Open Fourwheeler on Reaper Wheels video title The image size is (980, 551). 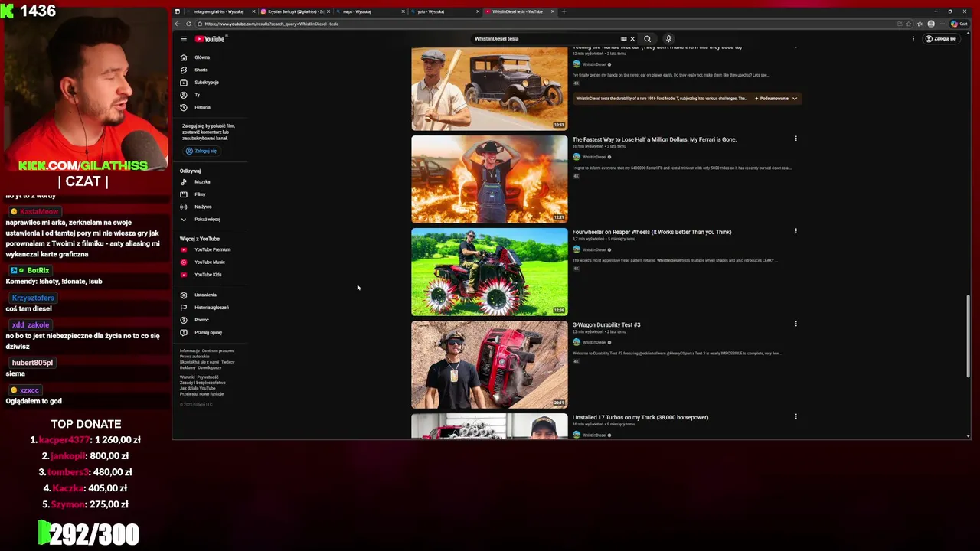(x=652, y=232)
